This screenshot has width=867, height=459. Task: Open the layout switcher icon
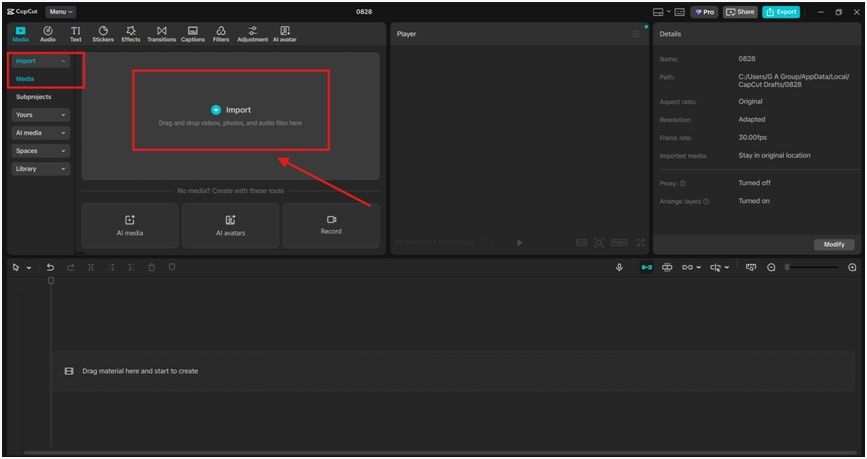[658, 12]
